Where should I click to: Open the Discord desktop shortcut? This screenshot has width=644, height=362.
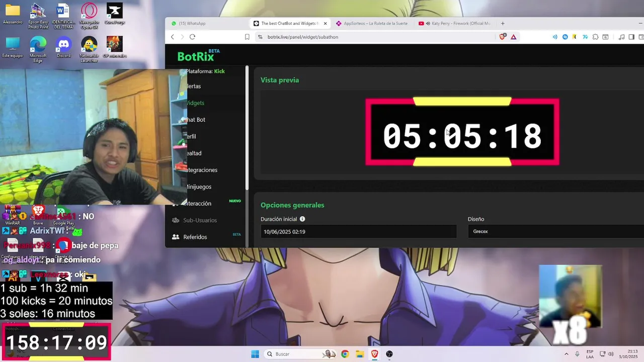(x=64, y=47)
